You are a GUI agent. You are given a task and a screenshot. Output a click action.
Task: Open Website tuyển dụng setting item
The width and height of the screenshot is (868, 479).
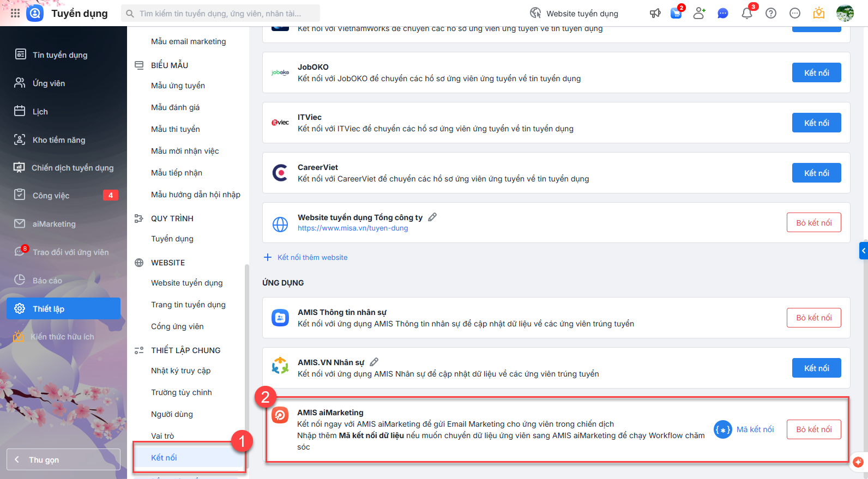[186, 283]
